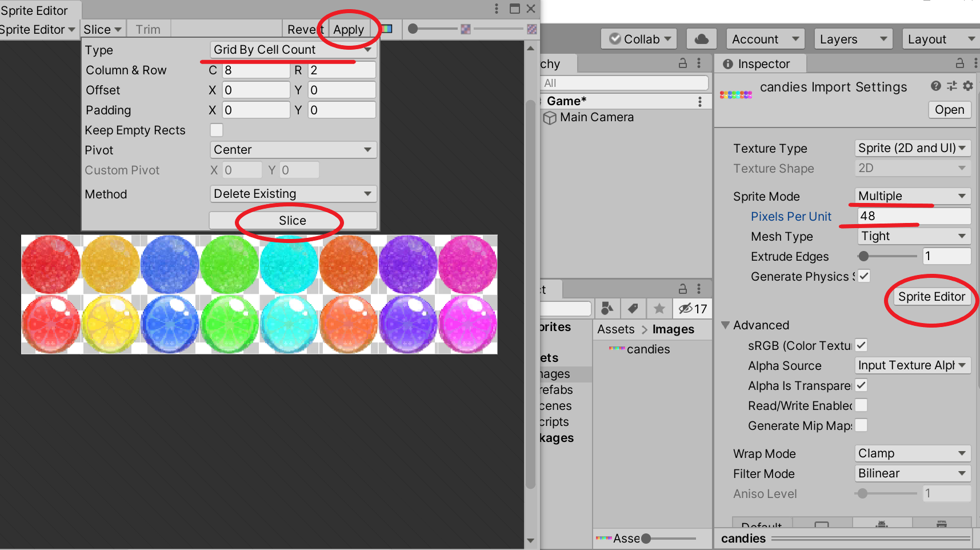The height and width of the screenshot is (550, 980).
Task: Open the Inspector help reference icon
Action: pyautogui.click(x=935, y=86)
